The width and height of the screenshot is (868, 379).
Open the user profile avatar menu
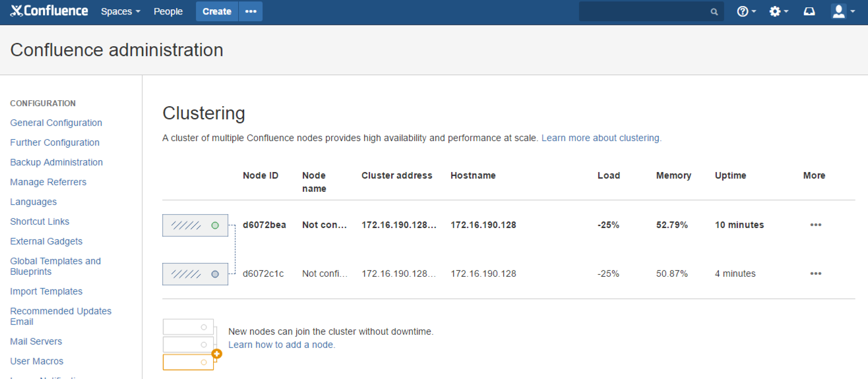842,11
